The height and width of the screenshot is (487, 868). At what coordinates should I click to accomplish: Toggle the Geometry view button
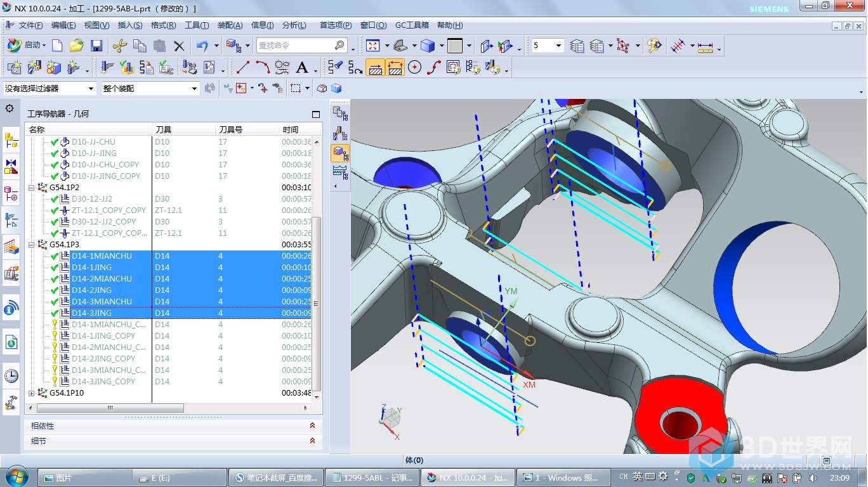(341, 152)
